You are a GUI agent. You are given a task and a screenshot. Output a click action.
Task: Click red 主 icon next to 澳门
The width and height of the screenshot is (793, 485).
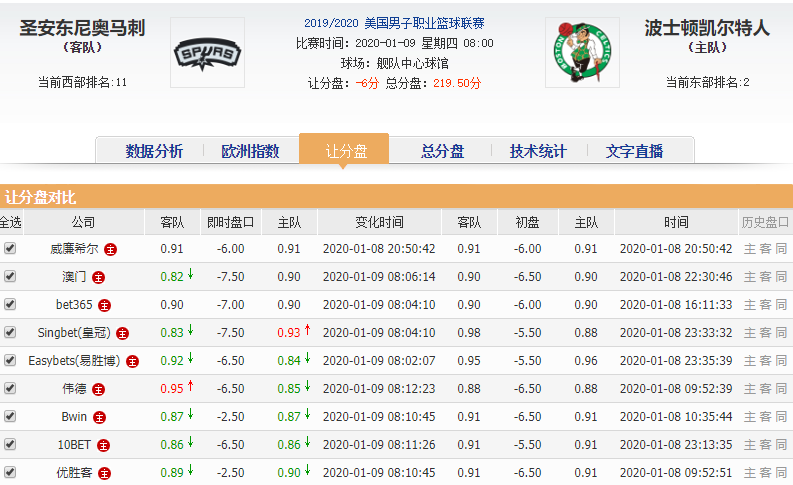coord(98,277)
